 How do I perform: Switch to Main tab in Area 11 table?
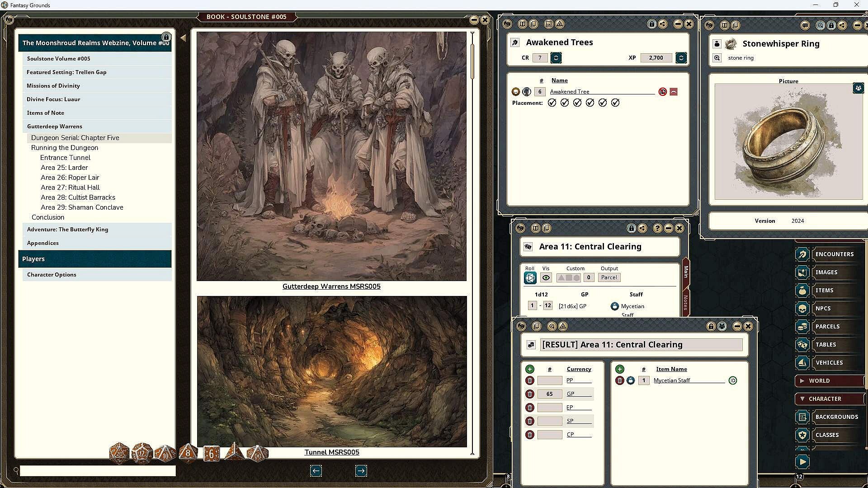685,272
